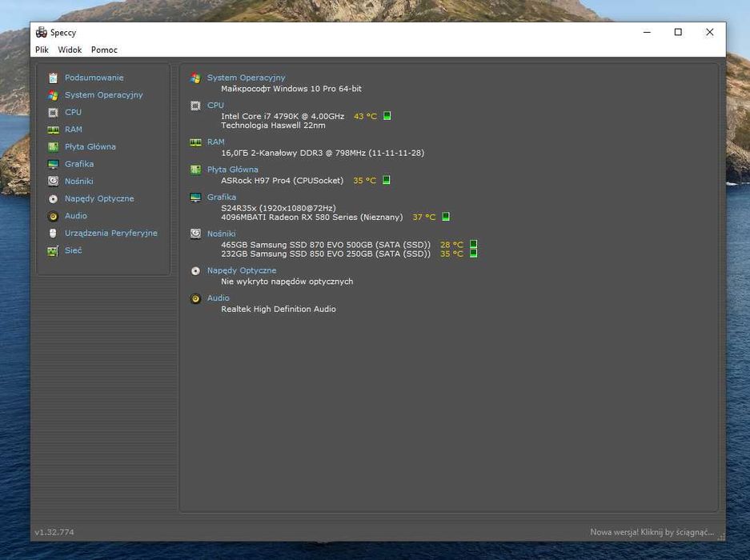Click the Nośniki heading in the summary panel
Viewport: 750px width, 560px height.
pyautogui.click(x=221, y=234)
